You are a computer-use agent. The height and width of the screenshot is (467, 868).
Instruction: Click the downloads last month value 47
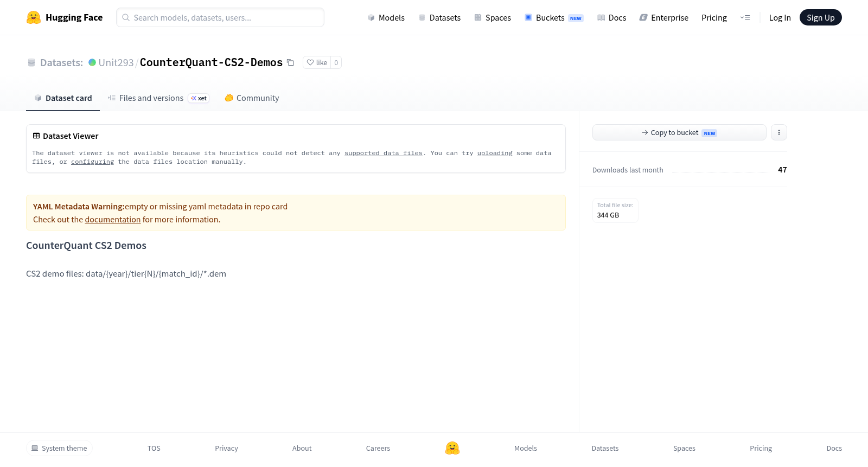point(782,170)
